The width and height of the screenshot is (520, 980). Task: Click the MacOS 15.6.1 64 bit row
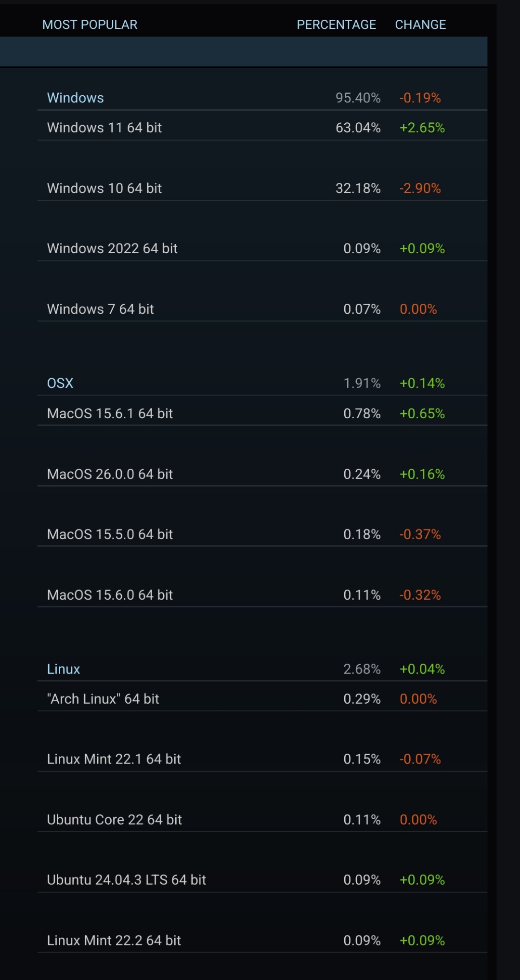(110, 413)
